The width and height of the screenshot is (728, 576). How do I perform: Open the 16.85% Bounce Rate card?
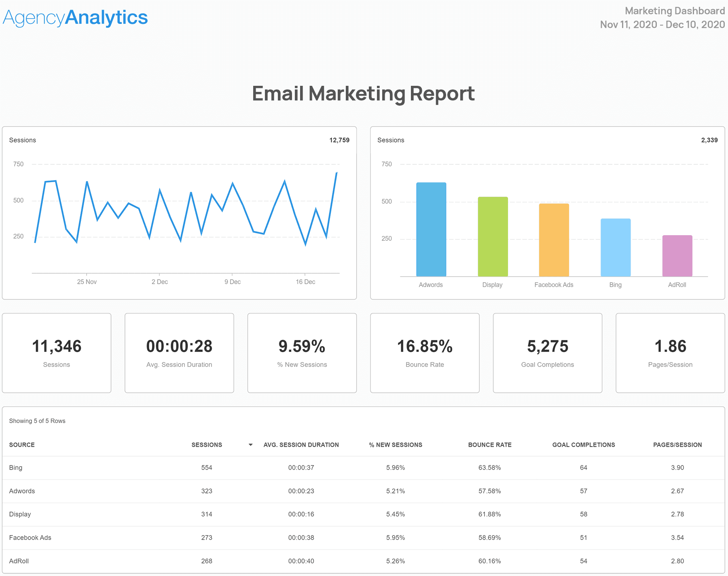[425, 353]
